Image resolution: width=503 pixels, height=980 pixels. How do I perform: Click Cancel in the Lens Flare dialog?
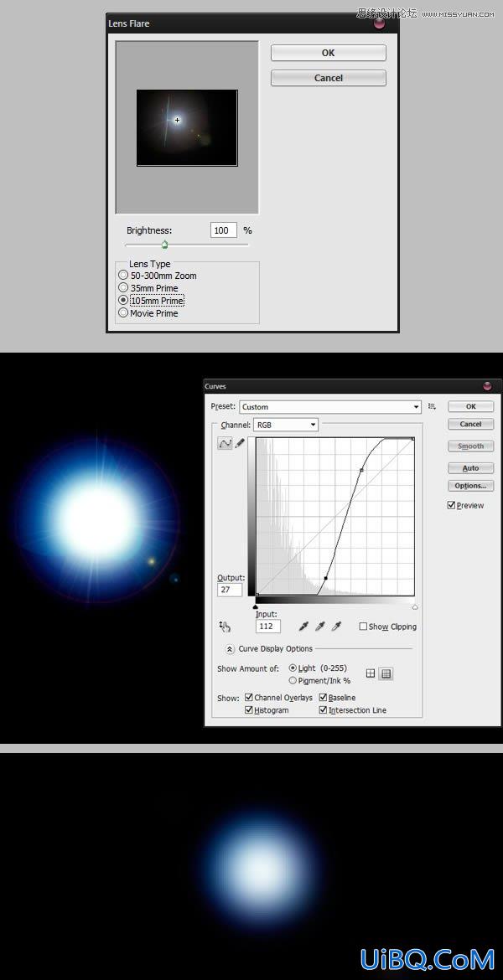click(329, 78)
